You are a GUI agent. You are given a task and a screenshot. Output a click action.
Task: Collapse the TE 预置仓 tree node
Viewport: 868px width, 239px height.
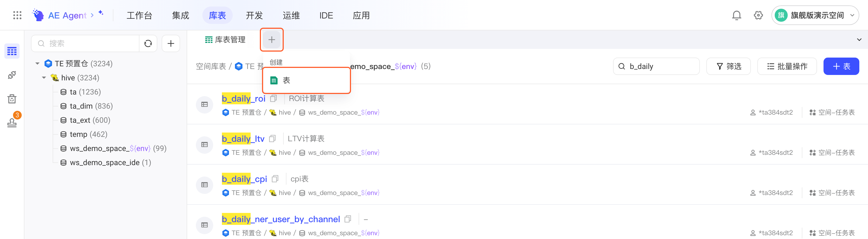[x=37, y=64]
